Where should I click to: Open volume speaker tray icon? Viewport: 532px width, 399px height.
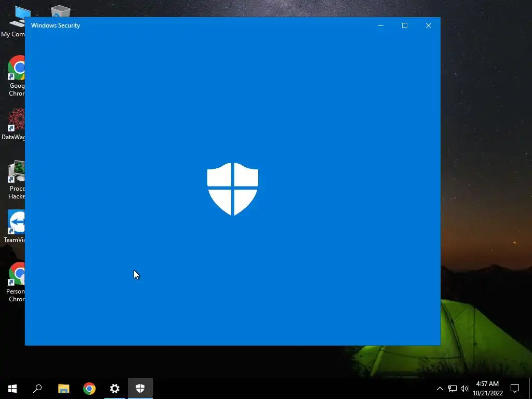464,389
